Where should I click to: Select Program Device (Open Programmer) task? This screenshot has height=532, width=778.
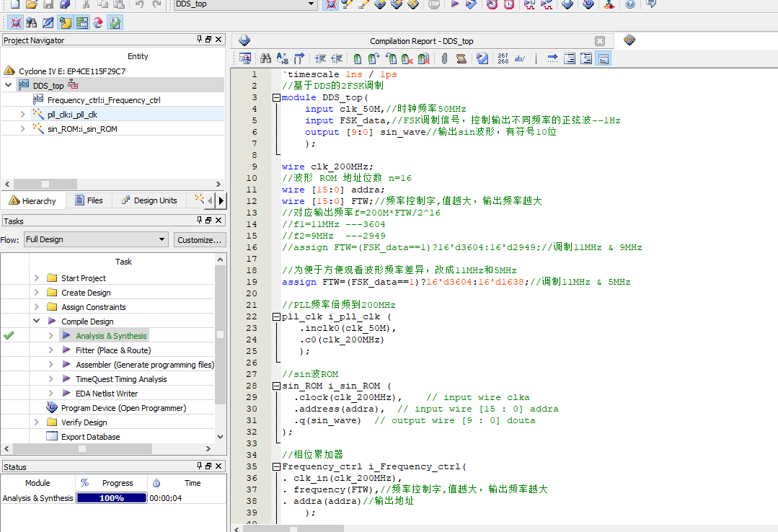tap(123, 408)
